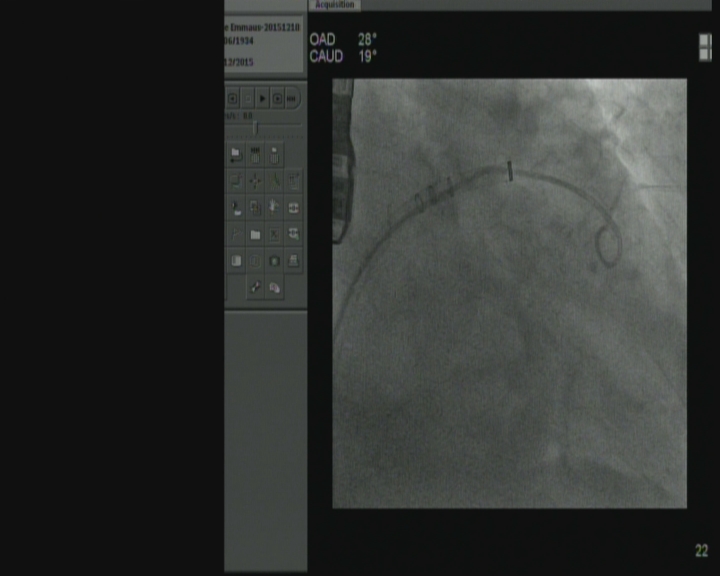Click the plain white folder icon
Screen dimensions: 720x576
click(255, 235)
